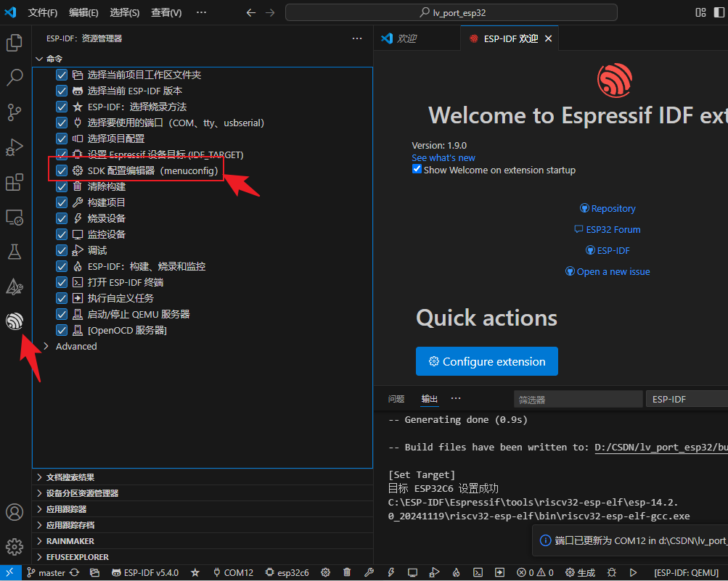Screen dimensions: 728x581
Task: Open the ESP-IDF link on welcome page
Action: pos(608,250)
